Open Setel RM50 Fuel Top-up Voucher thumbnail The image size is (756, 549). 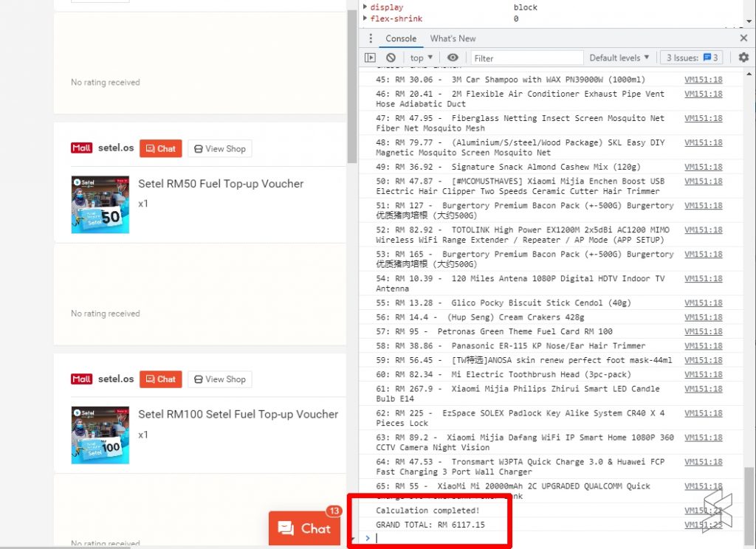click(100, 204)
